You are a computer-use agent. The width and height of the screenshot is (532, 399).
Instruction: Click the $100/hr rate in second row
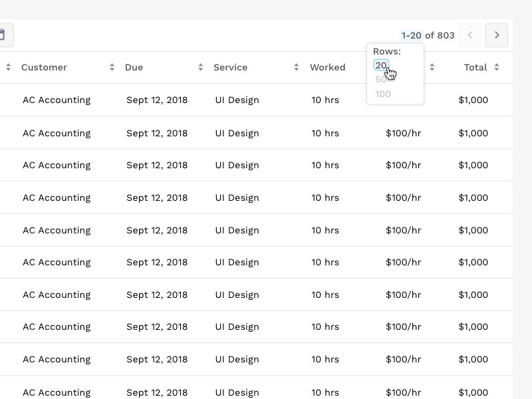(x=403, y=133)
